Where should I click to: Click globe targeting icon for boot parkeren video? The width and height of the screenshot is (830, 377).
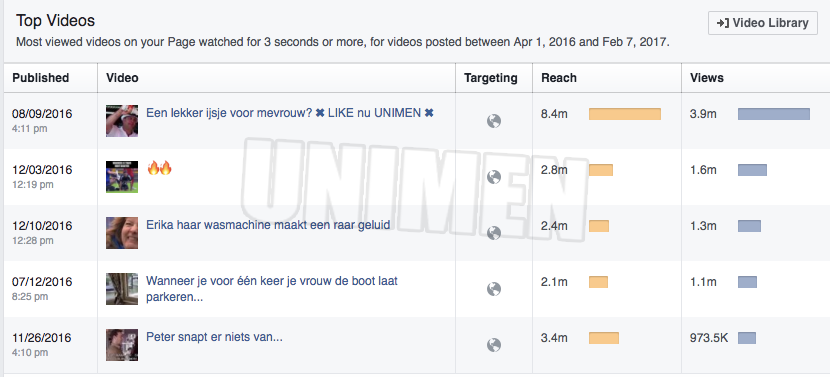click(x=494, y=289)
